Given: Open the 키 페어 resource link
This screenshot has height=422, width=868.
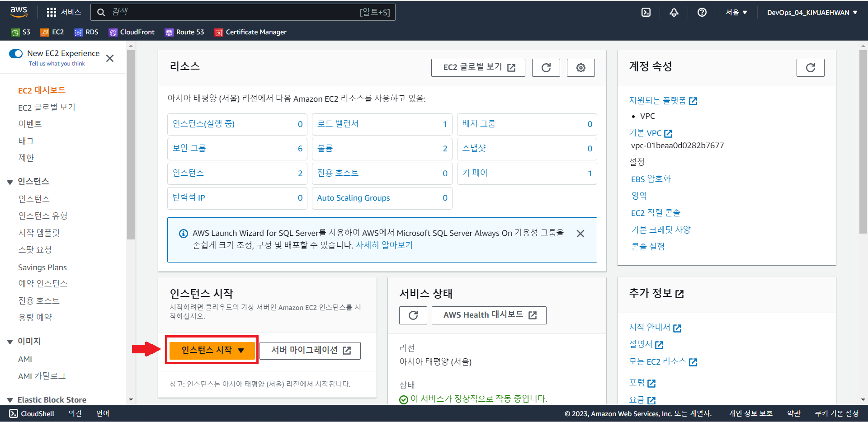Looking at the screenshot, I should pos(475,173).
